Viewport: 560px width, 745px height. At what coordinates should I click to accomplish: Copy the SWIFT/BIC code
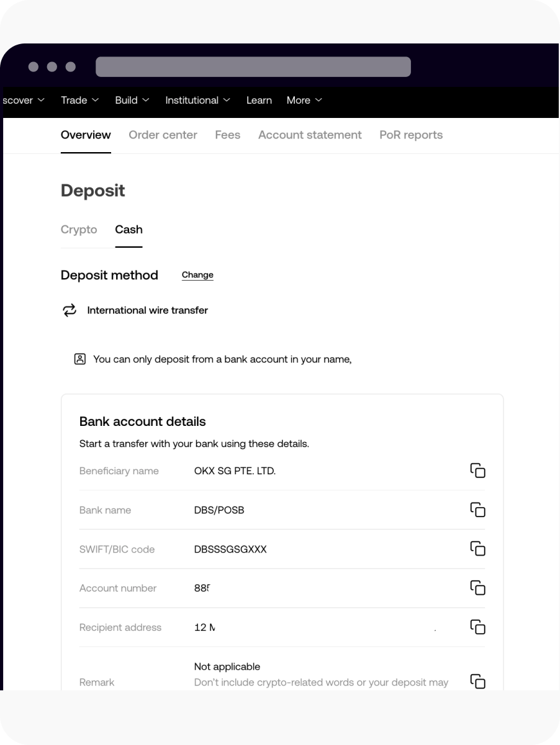pyautogui.click(x=478, y=549)
